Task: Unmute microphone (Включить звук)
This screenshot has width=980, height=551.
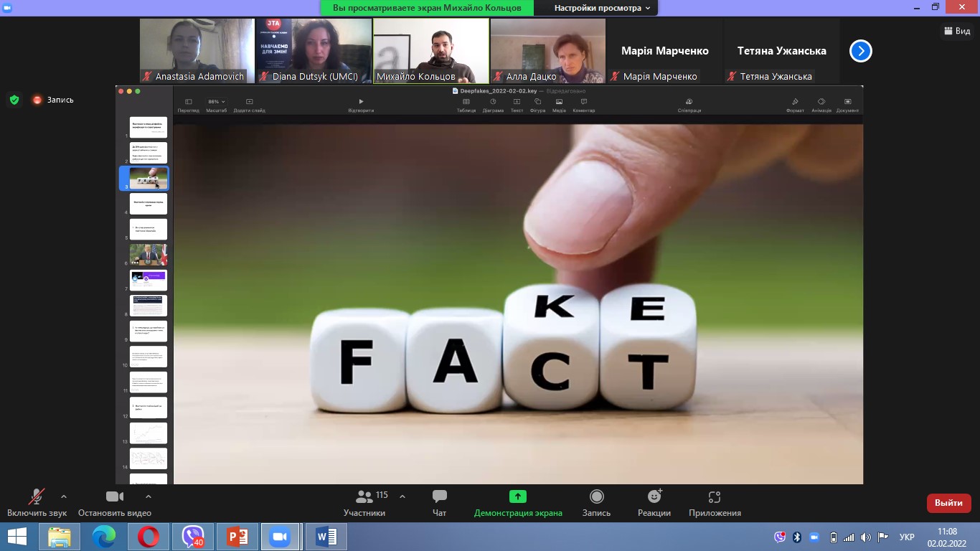Action: click(36, 502)
